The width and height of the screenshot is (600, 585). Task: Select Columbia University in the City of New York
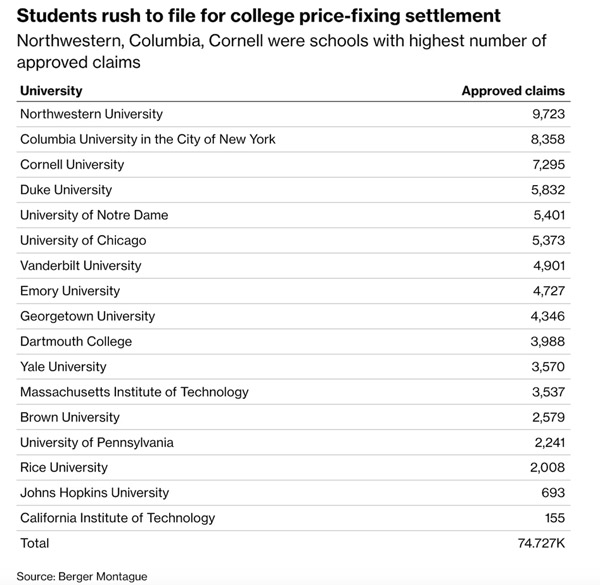point(148,139)
